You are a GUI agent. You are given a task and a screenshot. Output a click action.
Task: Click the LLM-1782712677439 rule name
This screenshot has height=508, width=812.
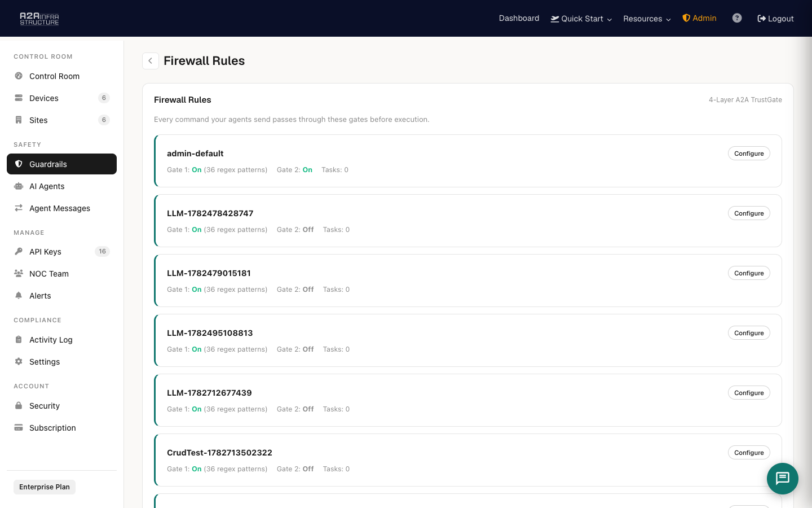pyautogui.click(x=209, y=393)
